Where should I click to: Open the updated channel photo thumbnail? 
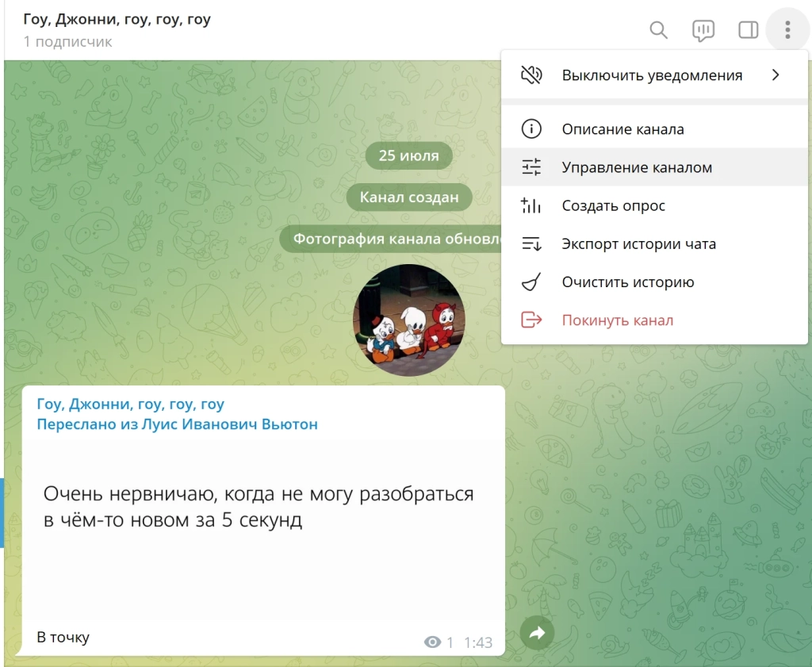pos(408,320)
